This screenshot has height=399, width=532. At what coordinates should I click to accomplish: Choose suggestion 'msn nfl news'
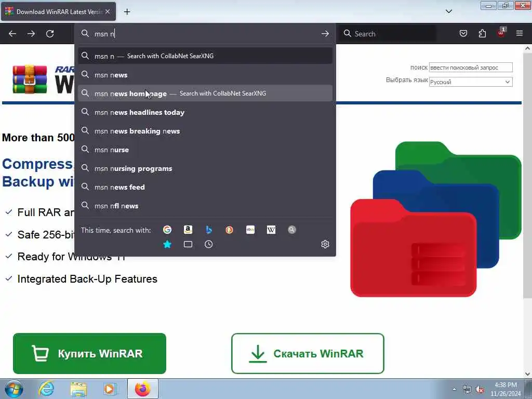pos(205,206)
